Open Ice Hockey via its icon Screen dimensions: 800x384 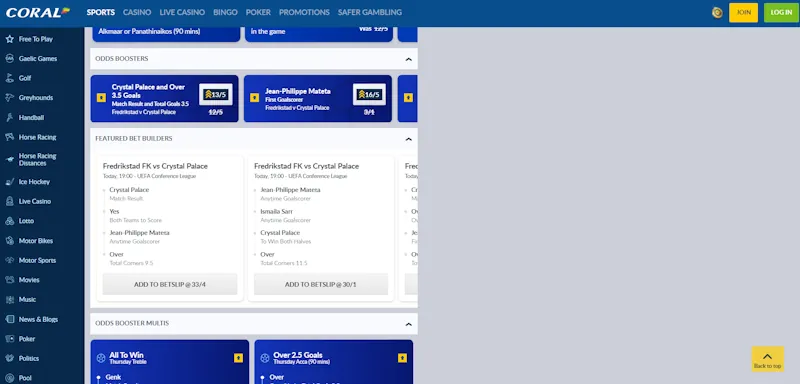pos(9,182)
